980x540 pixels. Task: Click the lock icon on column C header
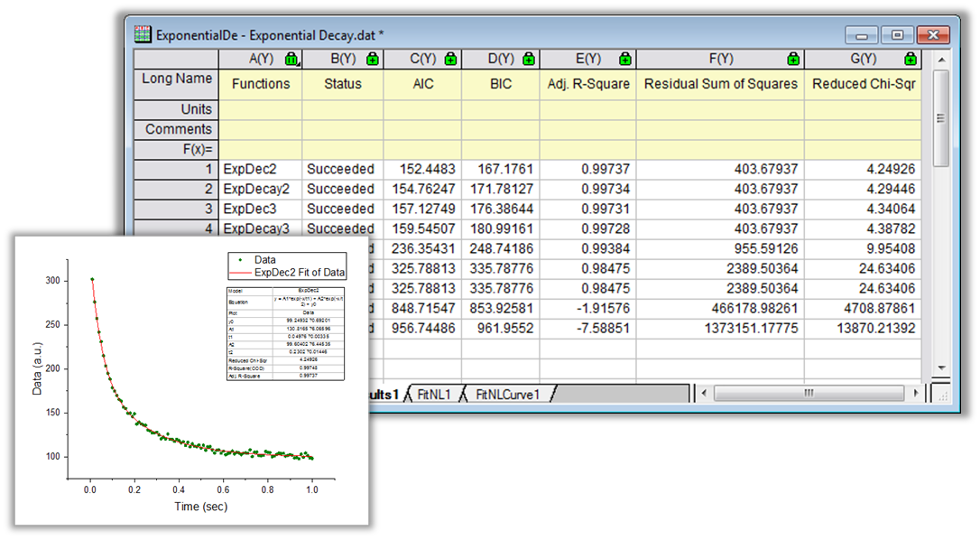coord(449,60)
